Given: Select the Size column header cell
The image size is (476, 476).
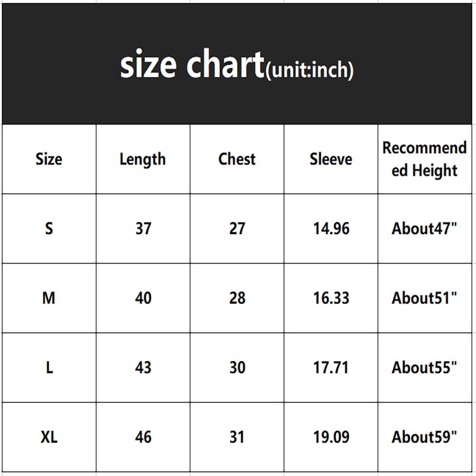Looking at the screenshot, I should tap(49, 159).
